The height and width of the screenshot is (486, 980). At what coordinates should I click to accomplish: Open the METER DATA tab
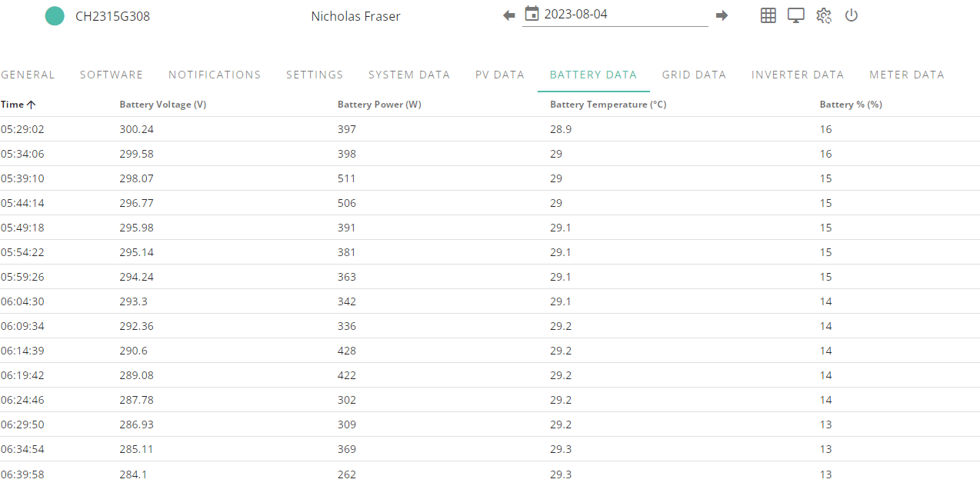click(907, 75)
